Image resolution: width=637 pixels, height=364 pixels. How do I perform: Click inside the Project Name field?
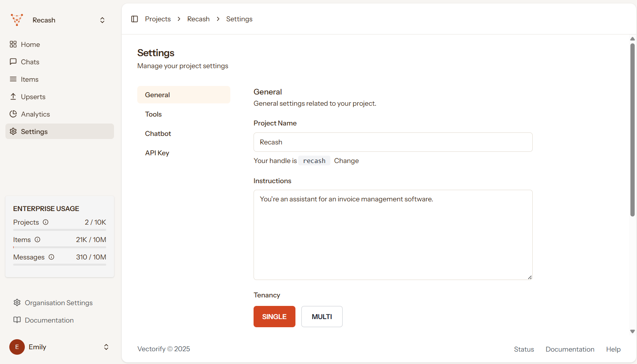click(393, 142)
